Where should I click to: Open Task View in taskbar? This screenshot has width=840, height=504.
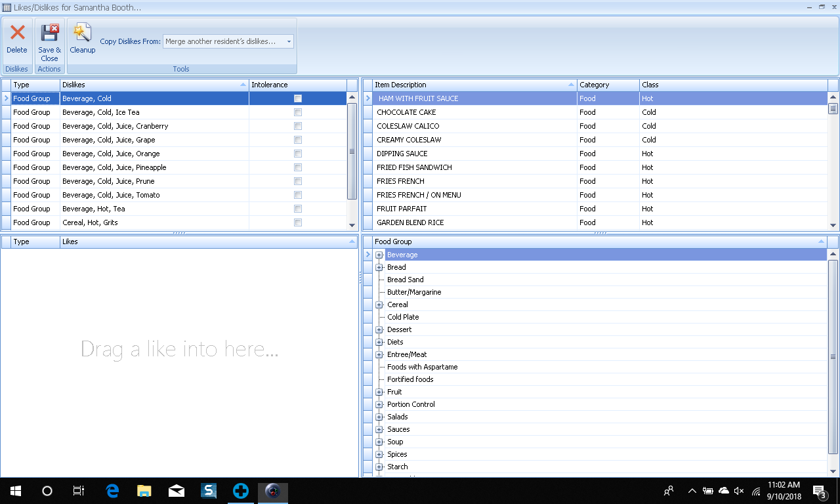point(79,491)
